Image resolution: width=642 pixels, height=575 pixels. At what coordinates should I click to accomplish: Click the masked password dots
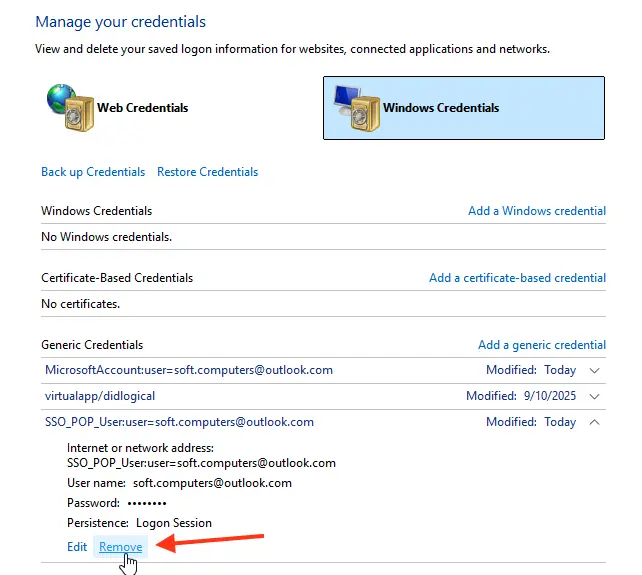(x=147, y=503)
